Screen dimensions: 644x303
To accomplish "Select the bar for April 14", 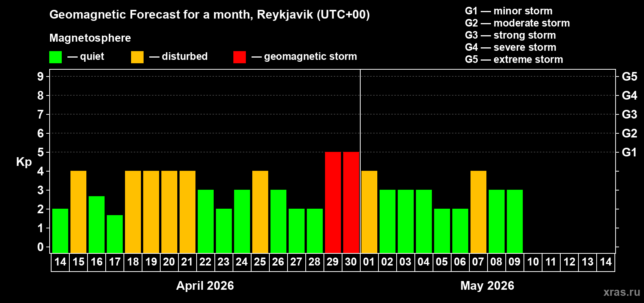I will pos(60,231).
